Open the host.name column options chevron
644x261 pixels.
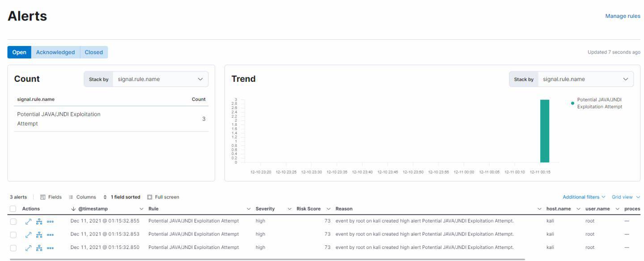(578, 209)
